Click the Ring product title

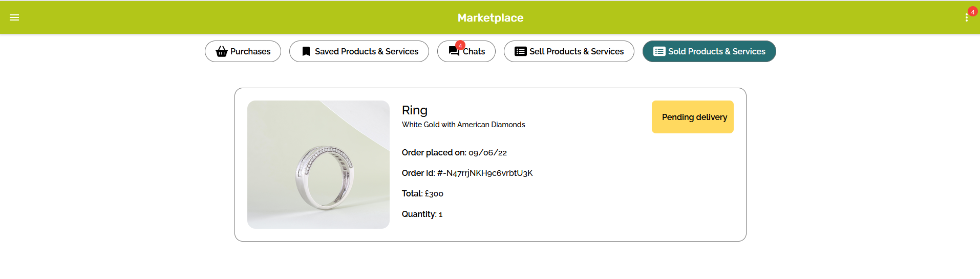pos(414,110)
